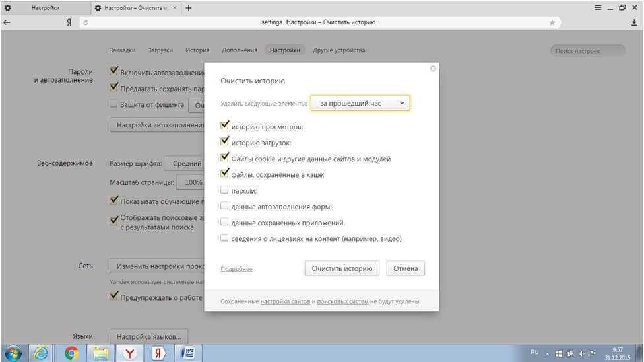Reload the page with refresh icon
Viewport: 644px width, 362px height.
85,22
